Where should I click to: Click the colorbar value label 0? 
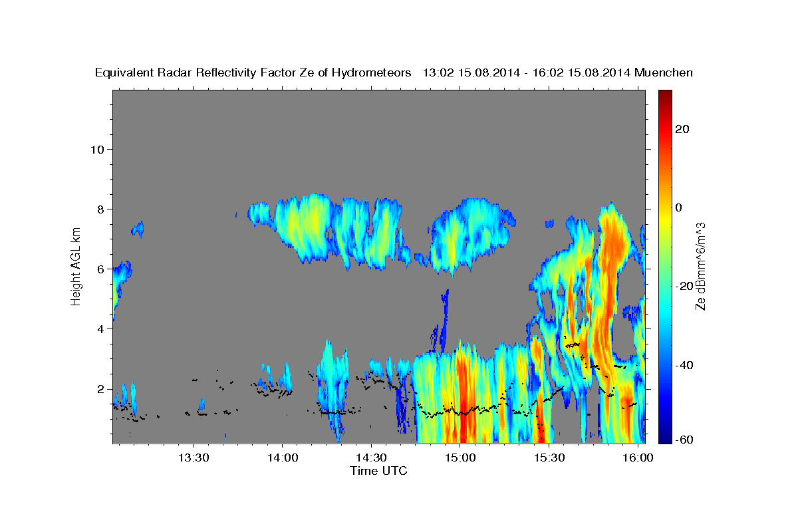coord(678,207)
